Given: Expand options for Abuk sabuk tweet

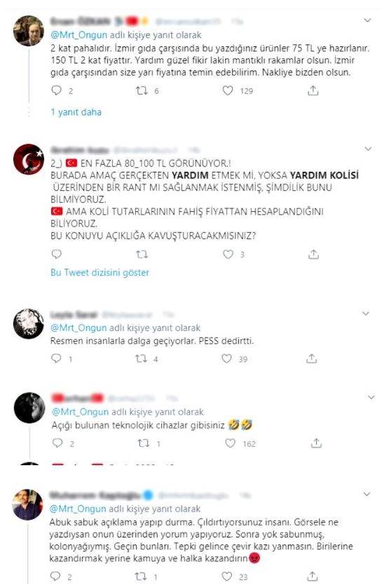Looking at the screenshot, I should [367, 494].
